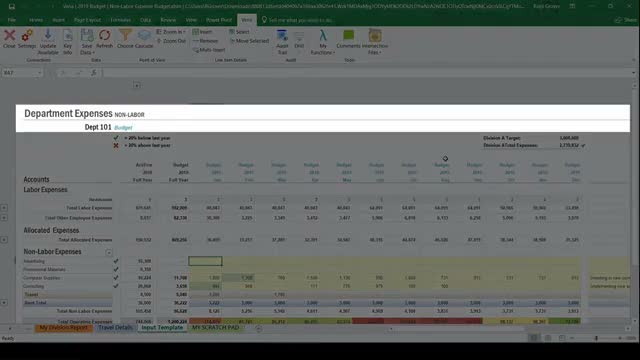Click the Save Data icon
The width and height of the screenshot is (640, 360).
point(87,36)
